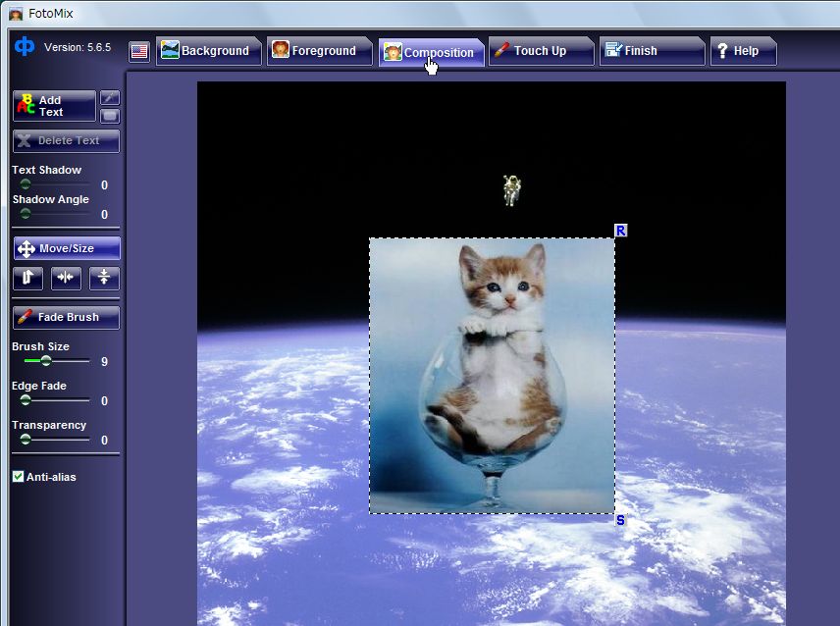Click the kitten foreground image
840x626 pixels.
click(x=492, y=376)
